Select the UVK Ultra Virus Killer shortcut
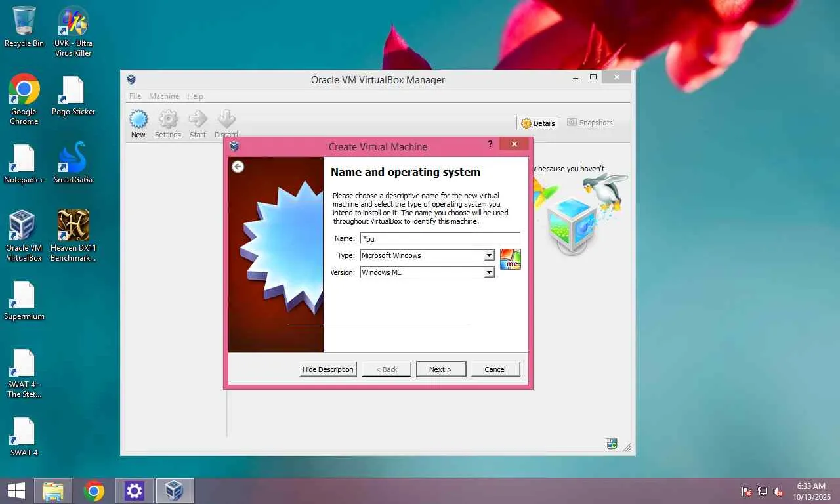 73,31
